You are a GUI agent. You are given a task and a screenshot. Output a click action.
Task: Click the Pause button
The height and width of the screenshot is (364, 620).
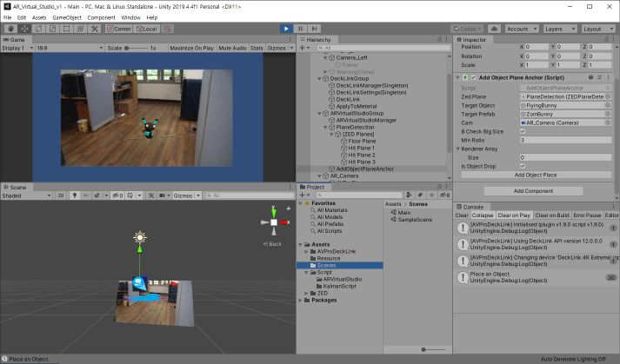coord(300,29)
